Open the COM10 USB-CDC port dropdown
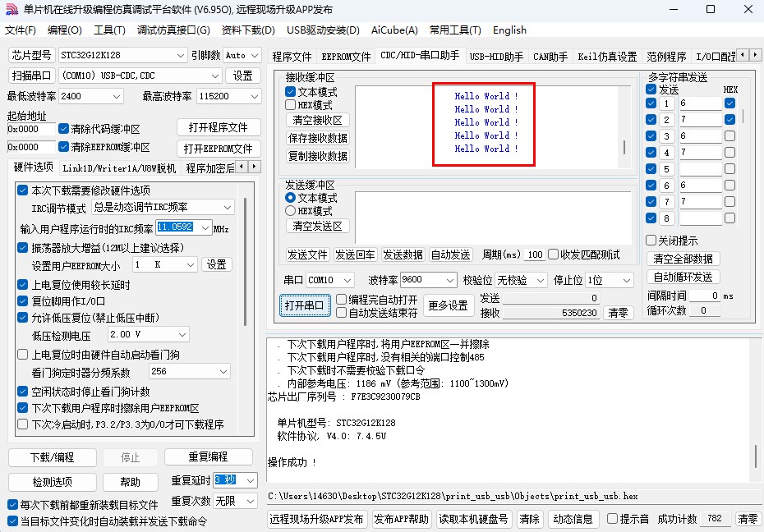This screenshot has height=532, width=764. pyautogui.click(x=215, y=76)
